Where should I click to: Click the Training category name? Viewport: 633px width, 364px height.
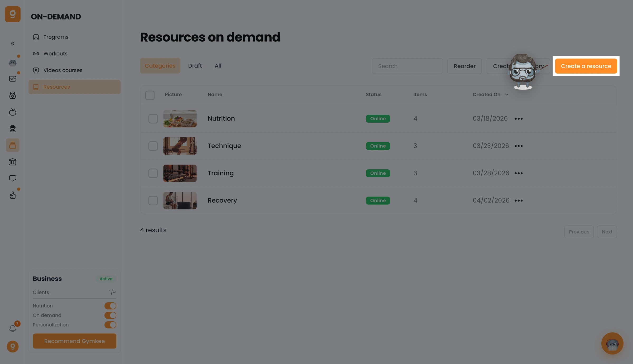220,173
